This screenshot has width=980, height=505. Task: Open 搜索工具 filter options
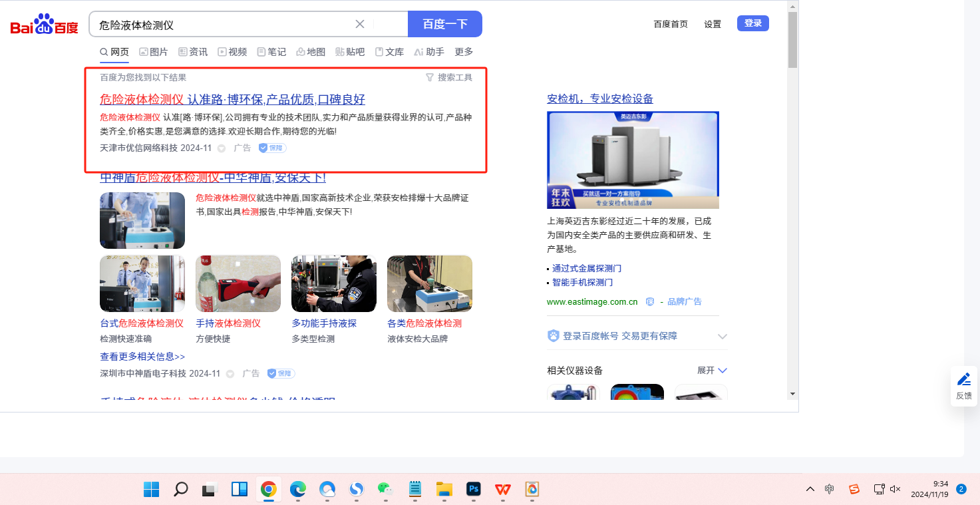tap(449, 78)
